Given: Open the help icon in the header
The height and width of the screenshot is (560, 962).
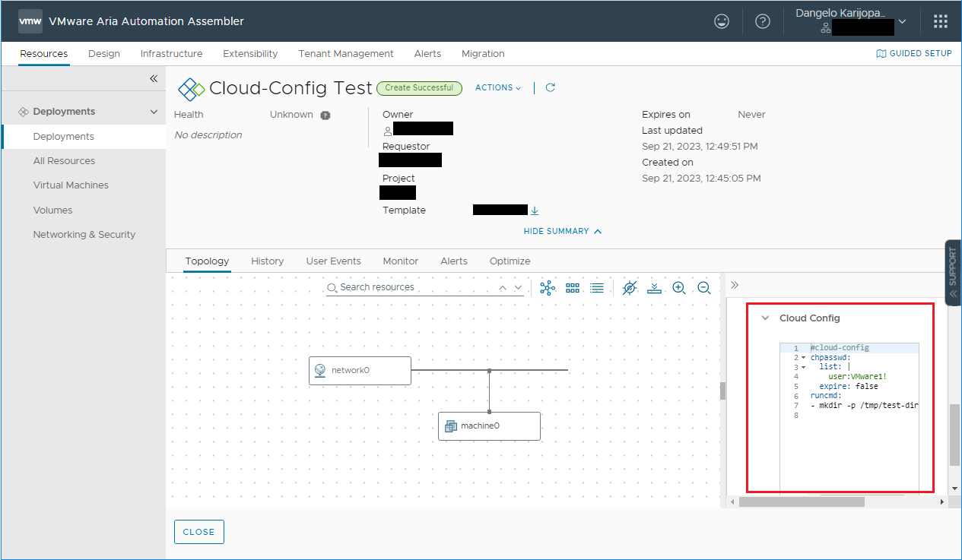Looking at the screenshot, I should pyautogui.click(x=763, y=21).
